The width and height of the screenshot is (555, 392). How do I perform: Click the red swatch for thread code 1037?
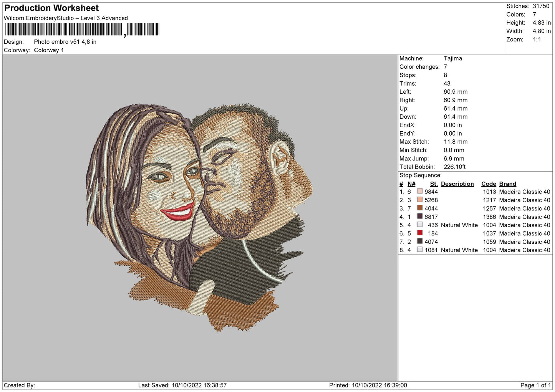coord(420,233)
